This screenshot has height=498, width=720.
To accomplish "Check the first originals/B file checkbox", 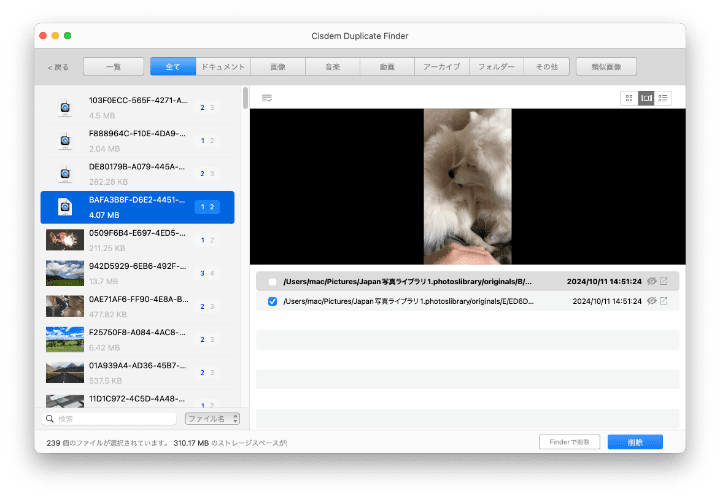I will (x=273, y=282).
